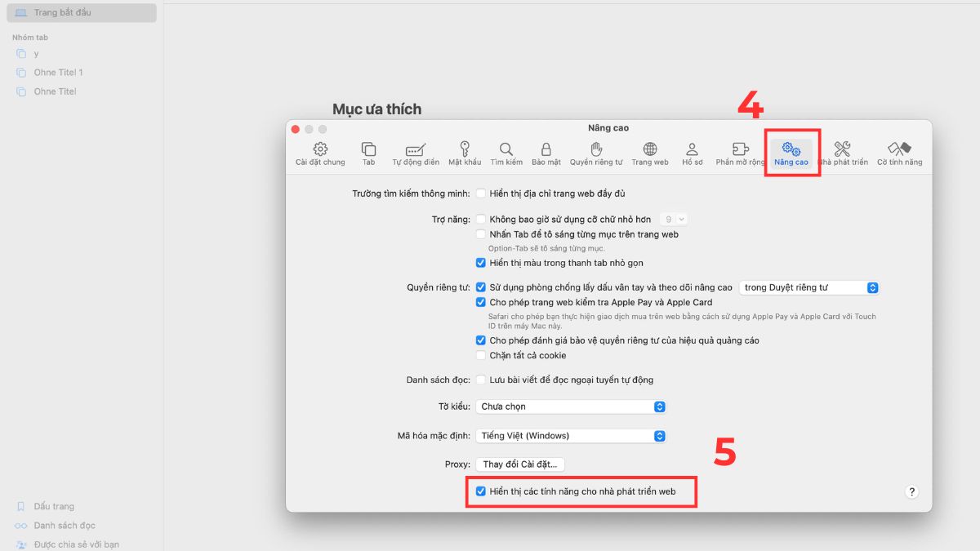Open Trang bắt đầu in sidebar
This screenshot has height=551, width=980.
click(x=81, y=12)
